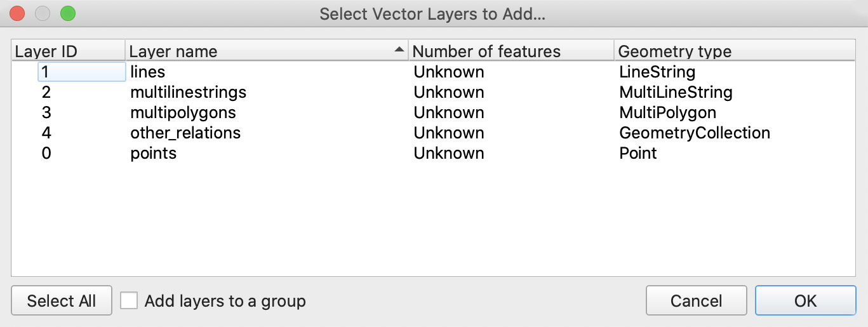Select the multipolygons layer name
Image resolution: width=868 pixels, height=327 pixels.
[183, 112]
